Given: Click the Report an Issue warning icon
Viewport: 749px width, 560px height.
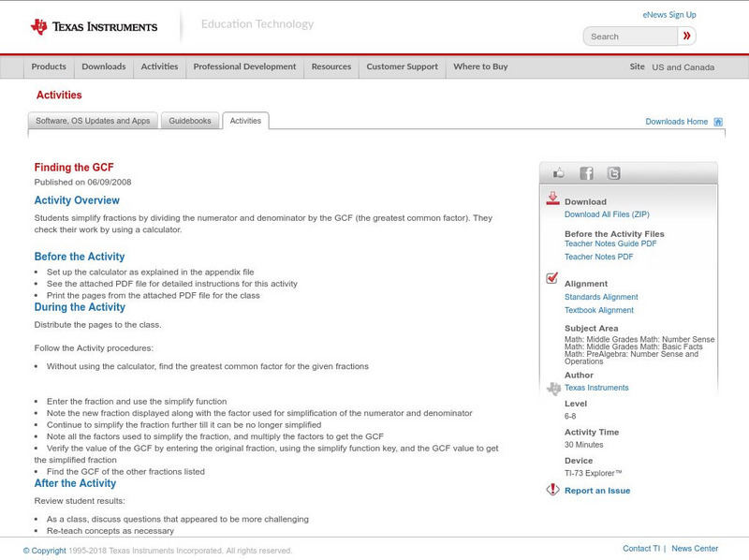Looking at the screenshot, I should 552,489.
